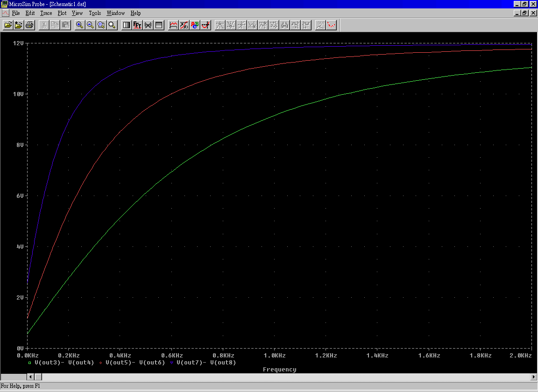Click the Cursor Max icon
Image resolution: width=538 pixels, height=392 pixels.
click(x=263, y=25)
